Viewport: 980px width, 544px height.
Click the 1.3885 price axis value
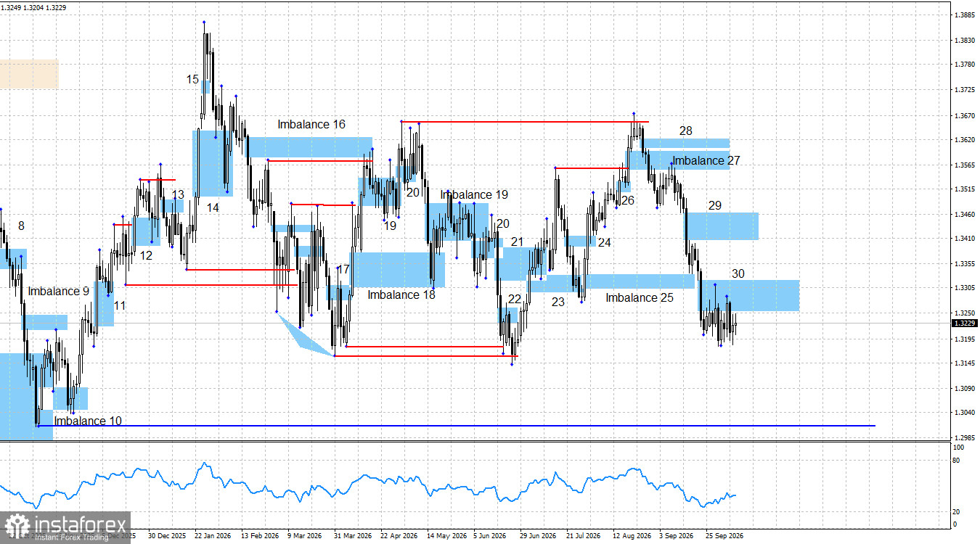pos(966,15)
